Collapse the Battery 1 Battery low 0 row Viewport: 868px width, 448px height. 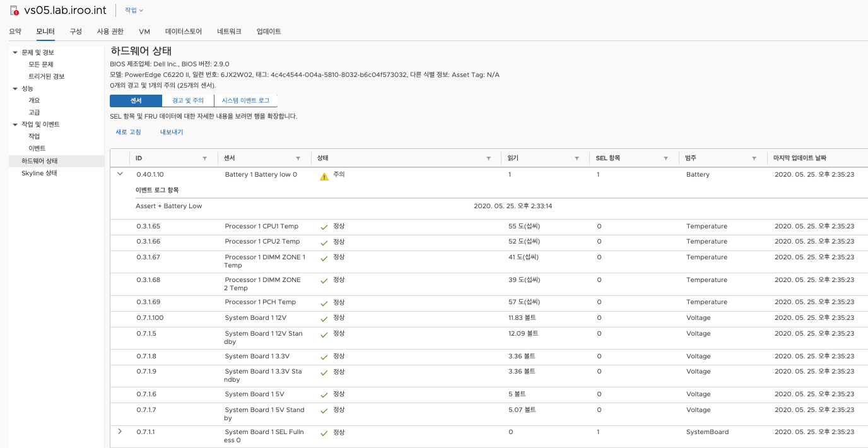tap(119, 174)
